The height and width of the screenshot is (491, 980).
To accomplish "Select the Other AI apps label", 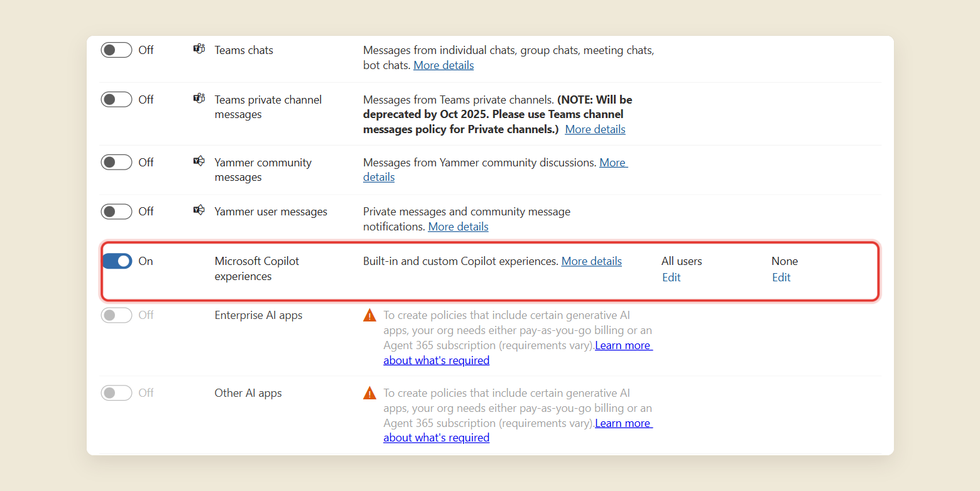I will [248, 393].
